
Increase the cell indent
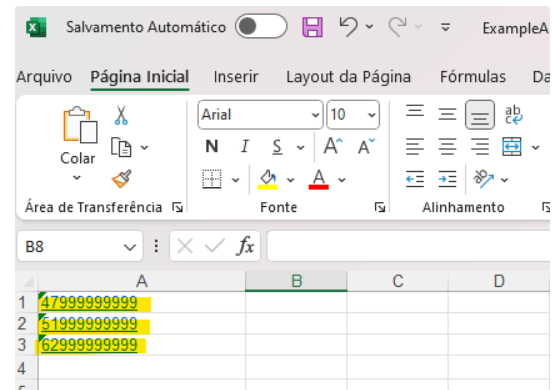[x=447, y=179]
